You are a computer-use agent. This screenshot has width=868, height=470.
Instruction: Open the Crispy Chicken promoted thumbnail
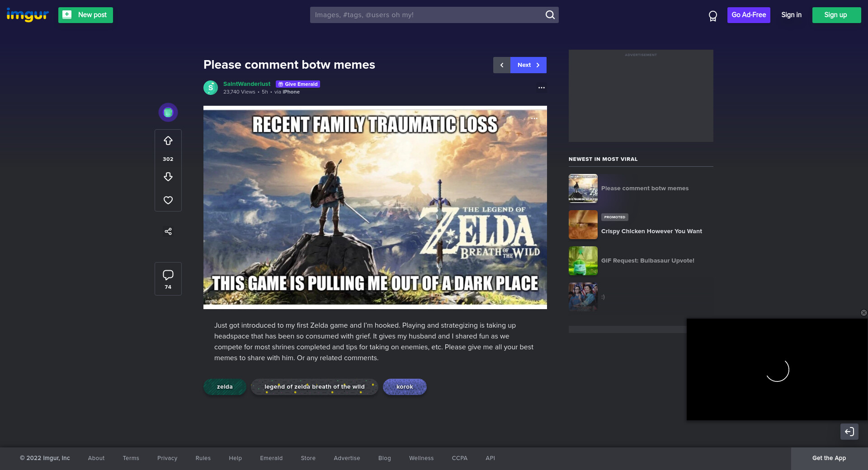click(583, 225)
